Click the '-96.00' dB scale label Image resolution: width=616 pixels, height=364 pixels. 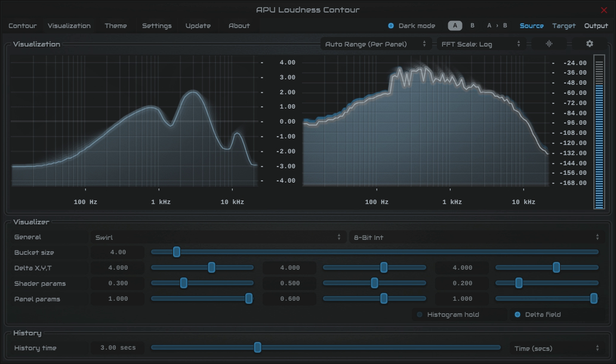pyautogui.click(x=575, y=122)
